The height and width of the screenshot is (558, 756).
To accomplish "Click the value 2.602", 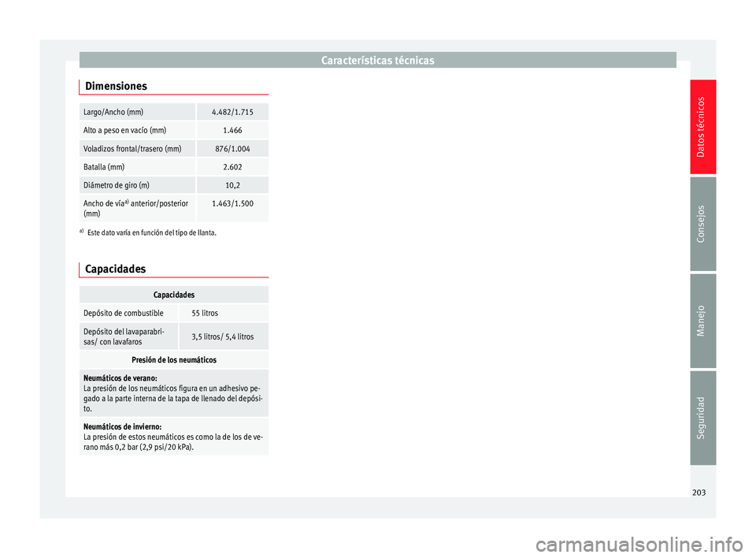I will click(232, 167).
